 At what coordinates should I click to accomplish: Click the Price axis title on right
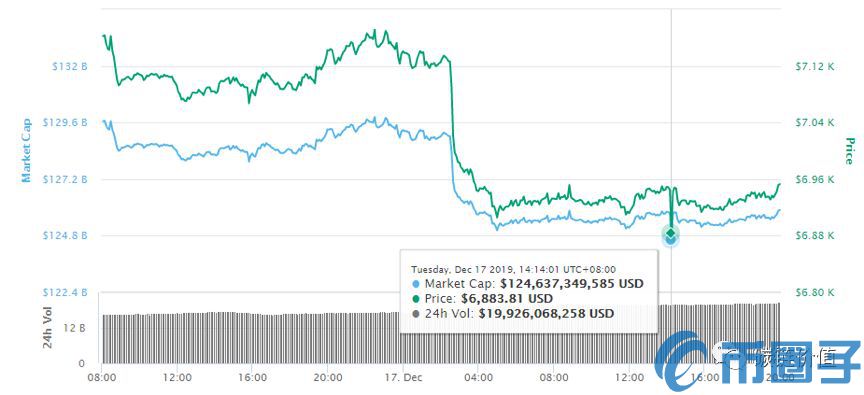tap(849, 150)
